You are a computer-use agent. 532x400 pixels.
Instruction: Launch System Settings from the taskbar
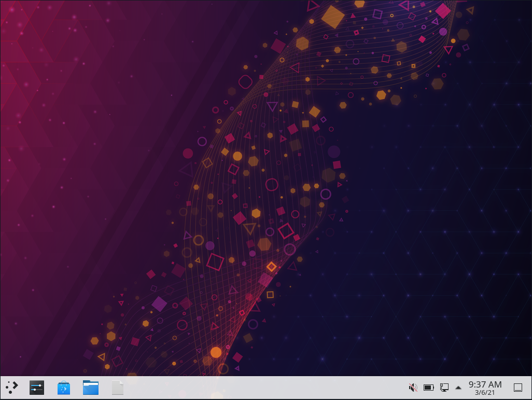(37, 387)
